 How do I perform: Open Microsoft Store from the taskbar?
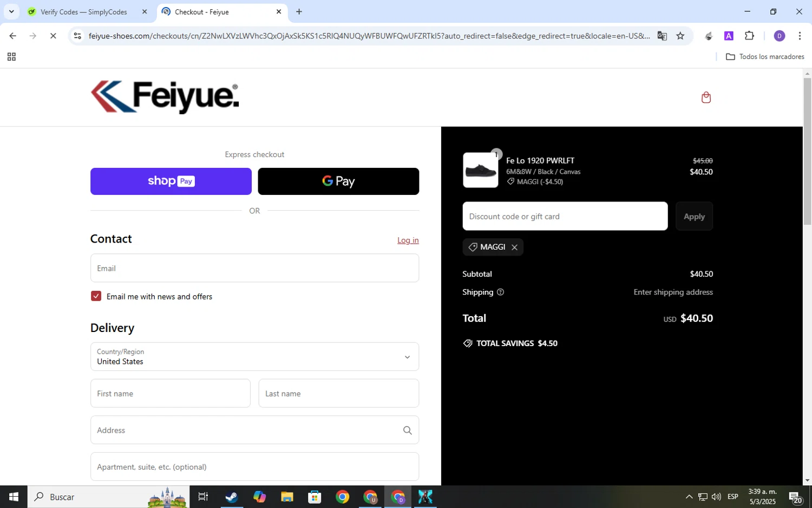(315, 497)
